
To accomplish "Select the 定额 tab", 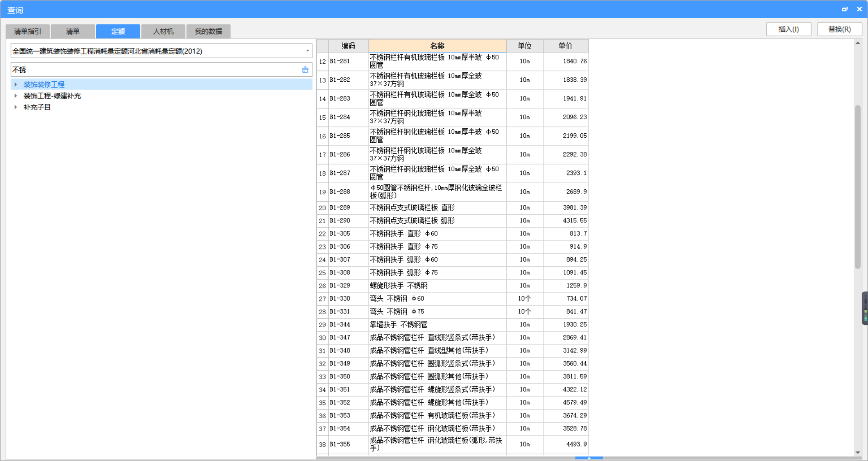I will pos(118,31).
